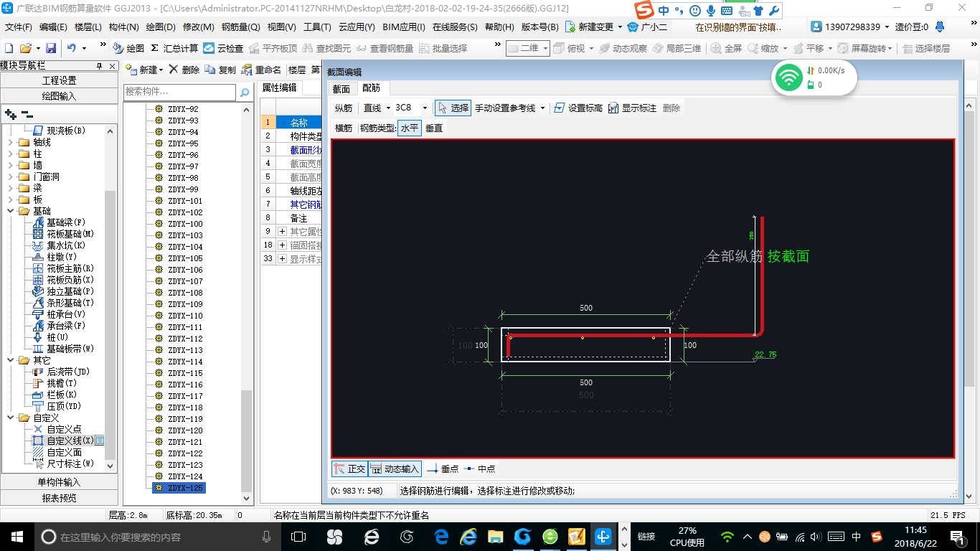Screen dimensions: 980x551
Task: Expand 其它属性 property row 9
Action: click(x=282, y=231)
